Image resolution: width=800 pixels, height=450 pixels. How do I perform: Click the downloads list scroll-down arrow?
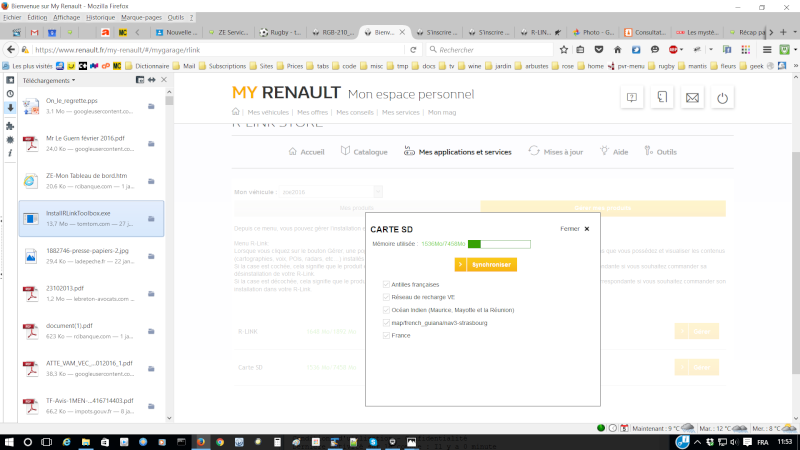coord(169,418)
